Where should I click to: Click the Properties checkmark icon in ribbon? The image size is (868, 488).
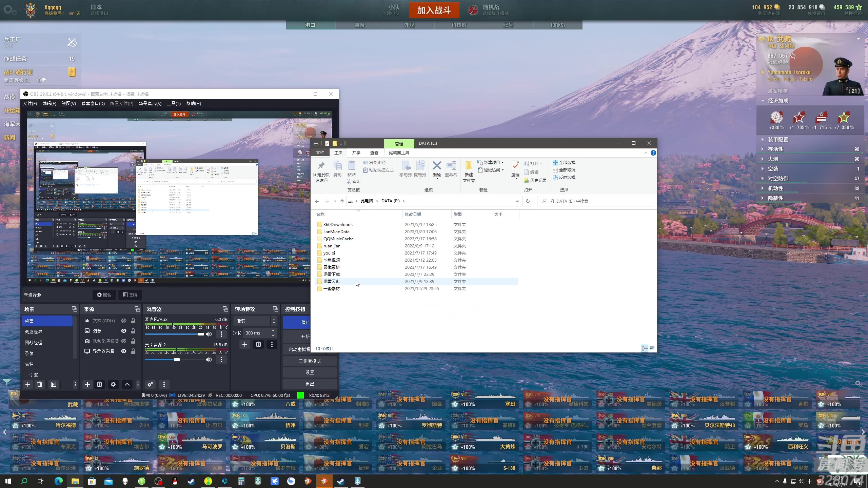point(515,166)
